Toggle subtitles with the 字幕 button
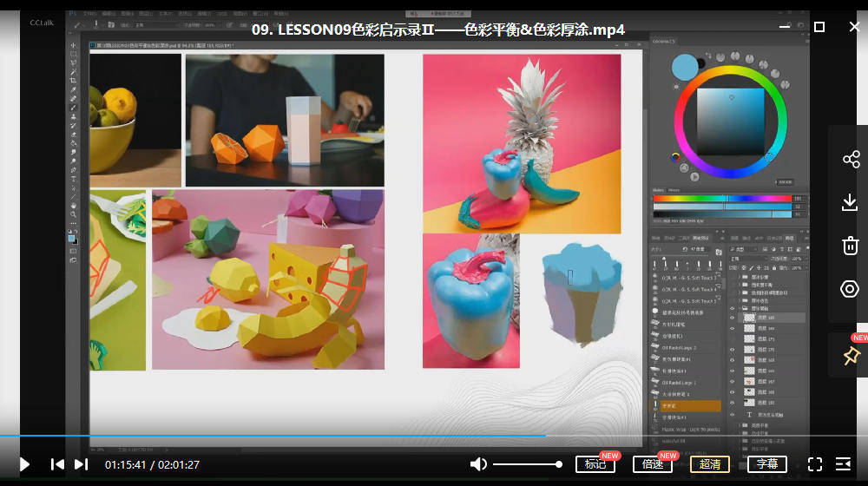Image resolution: width=868 pixels, height=486 pixels. pyautogui.click(x=766, y=464)
